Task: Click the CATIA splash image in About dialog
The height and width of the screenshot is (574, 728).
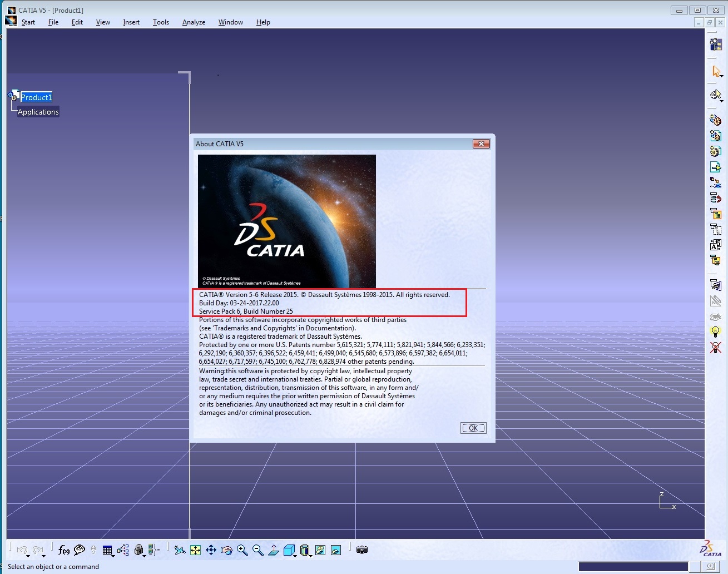Action: click(x=287, y=221)
